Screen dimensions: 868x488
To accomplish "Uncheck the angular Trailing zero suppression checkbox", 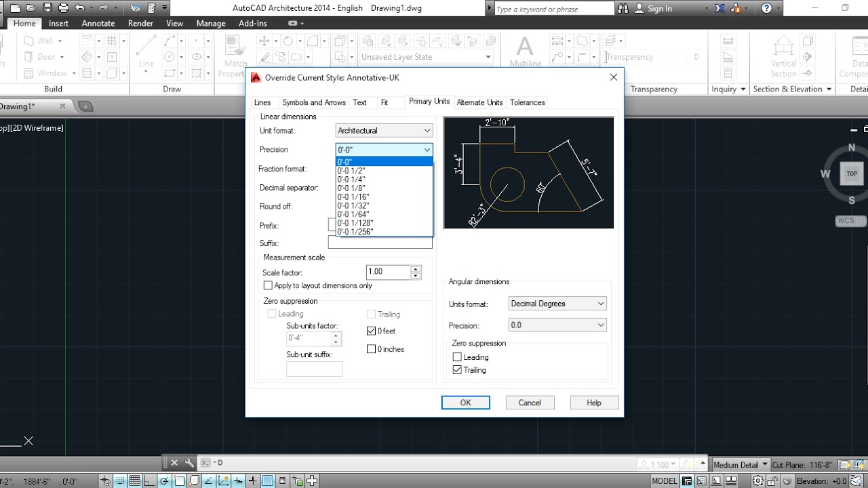I will [x=457, y=370].
